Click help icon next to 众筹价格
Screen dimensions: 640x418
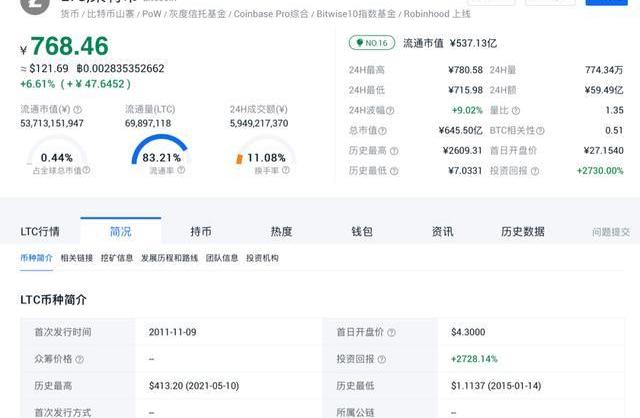[80, 359]
